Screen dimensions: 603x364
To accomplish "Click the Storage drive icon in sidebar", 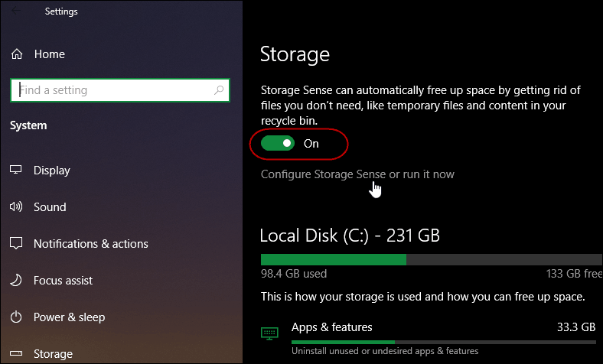I will coord(16,353).
